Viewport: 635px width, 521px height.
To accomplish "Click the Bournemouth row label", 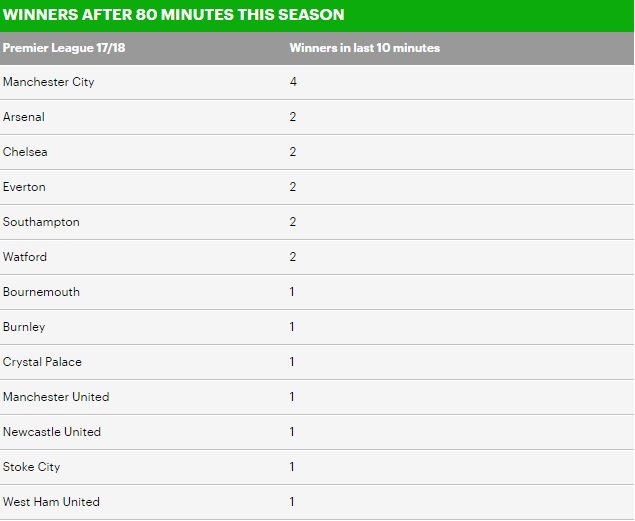I will click(x=41, y=292).
